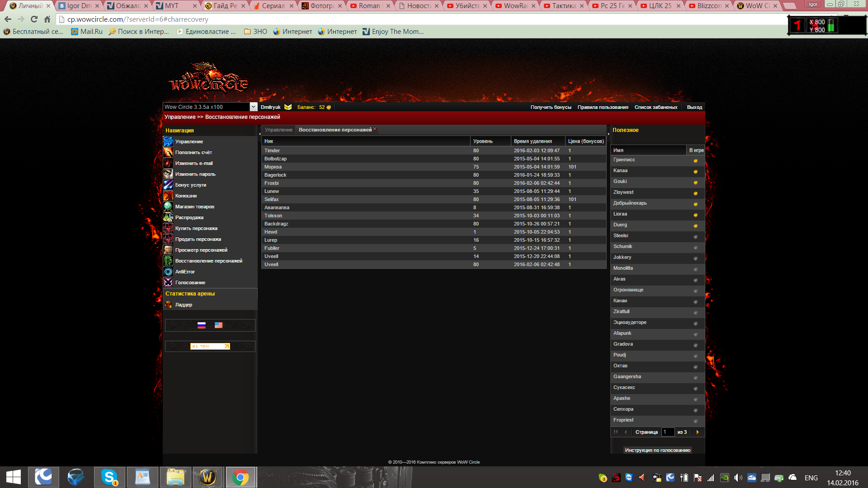Open the Chrome icon in taskbar

pos(241,477)
